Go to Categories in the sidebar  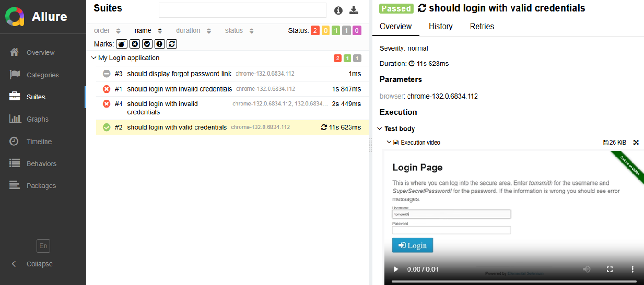click(43, 75)
